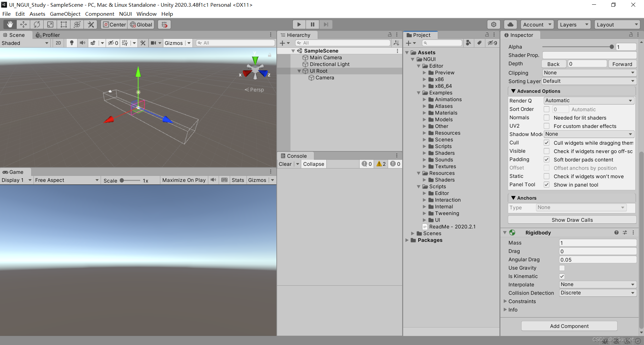This screenshot has height=345, width=644.
Task: Pause the game playback
Action: pos(312,24)
